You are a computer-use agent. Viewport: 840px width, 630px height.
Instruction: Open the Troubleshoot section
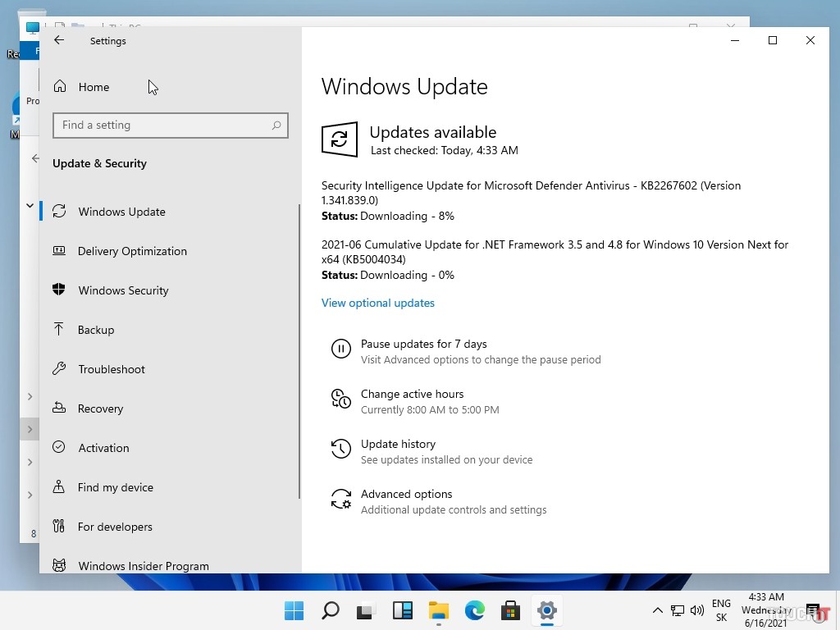tap(111, 369)
